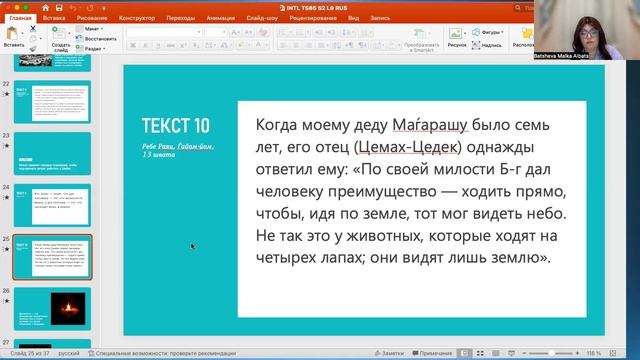Open the Раздел section dropdown
640x360 pixels.
91,49
